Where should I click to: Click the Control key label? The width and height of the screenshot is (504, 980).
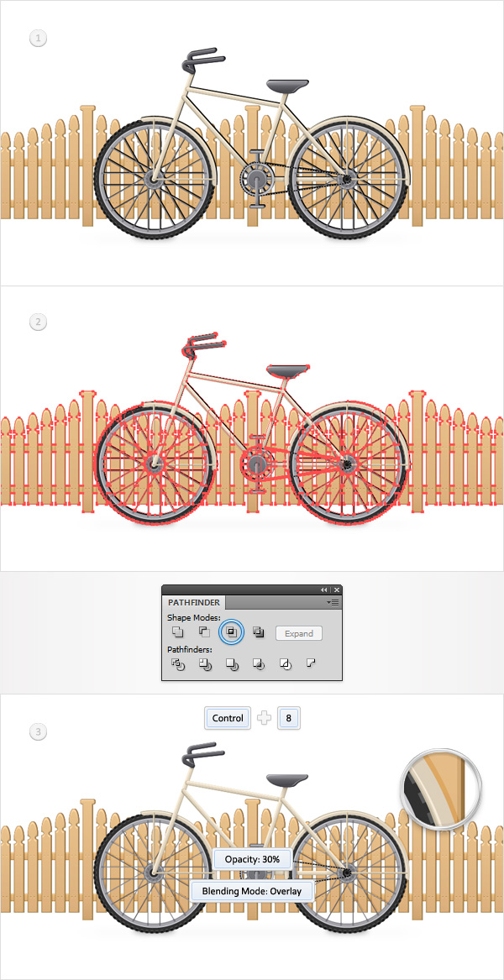tap(228, 718)
